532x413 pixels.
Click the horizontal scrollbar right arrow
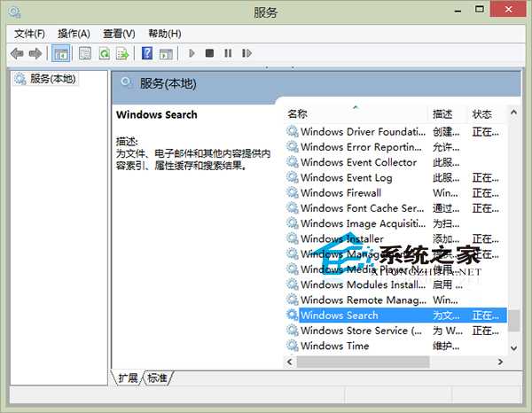point(500,362)
